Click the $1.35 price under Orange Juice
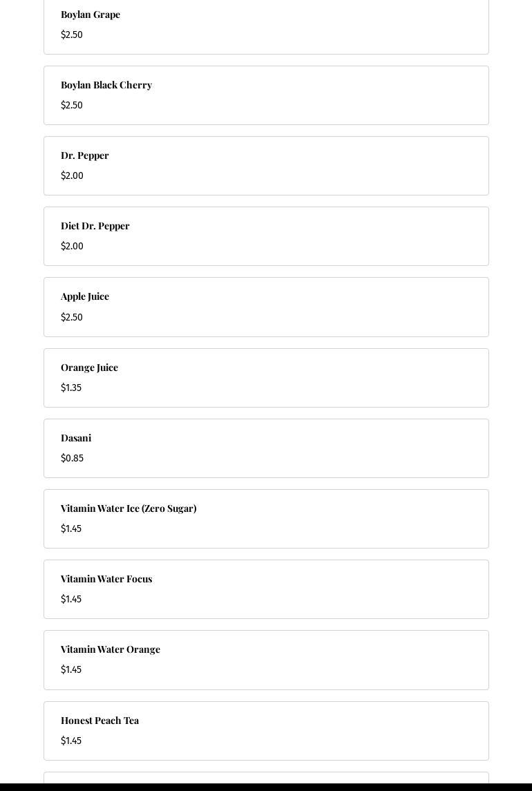This screenshot has width=532, height=791. (x=71, y=388)
